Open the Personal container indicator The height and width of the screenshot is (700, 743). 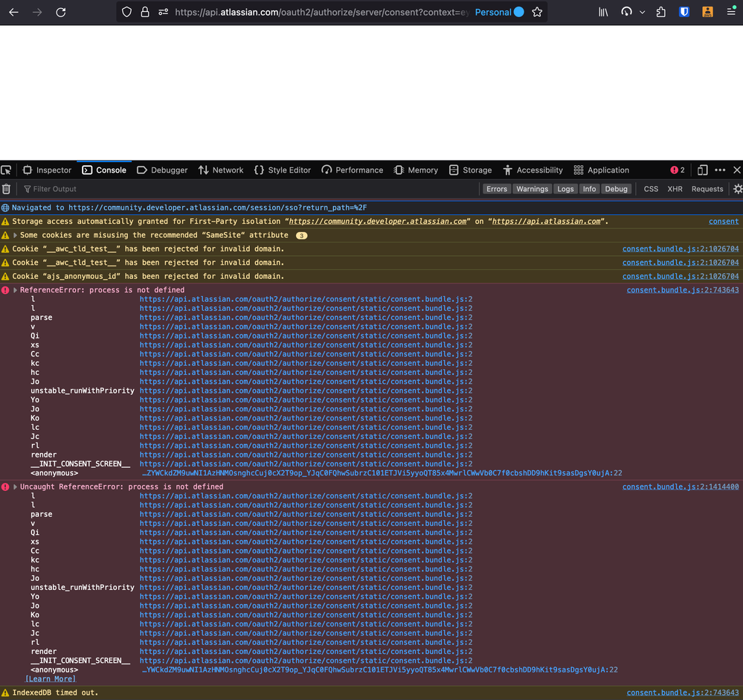point(499,13)
